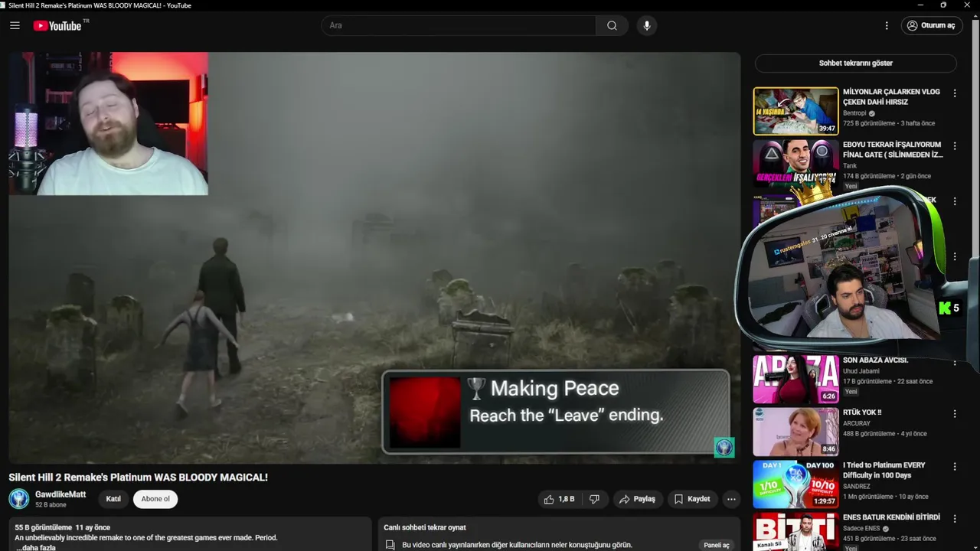The height and width of the screenshot is (551, 980).
Task: Open the EBOYU TEKRAR İFŞALIYORUM video title
Action: 893,149
